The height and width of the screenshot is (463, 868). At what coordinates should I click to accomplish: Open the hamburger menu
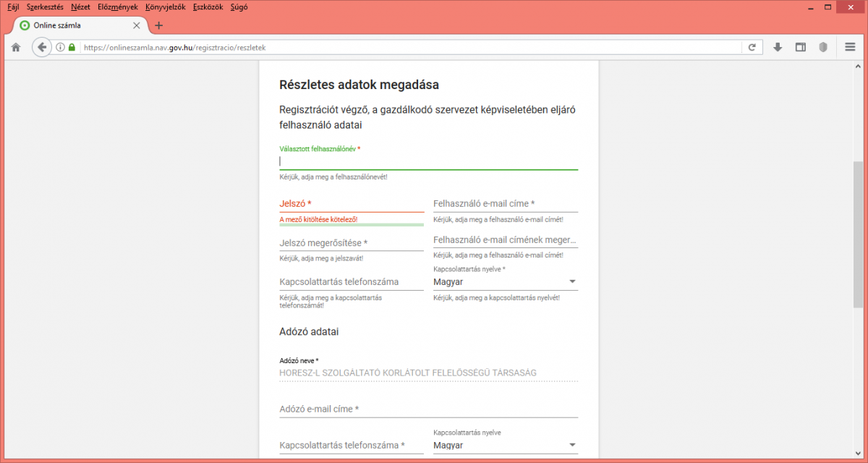click(x=850, y=48)
